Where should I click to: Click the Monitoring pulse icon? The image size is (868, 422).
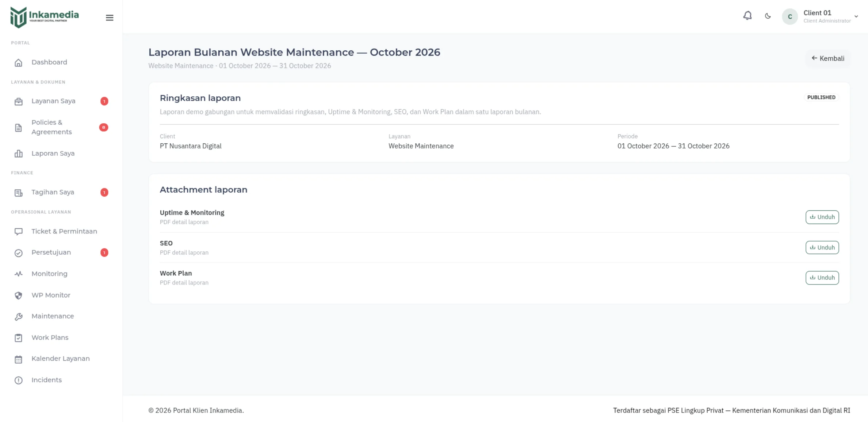[18, 274]
